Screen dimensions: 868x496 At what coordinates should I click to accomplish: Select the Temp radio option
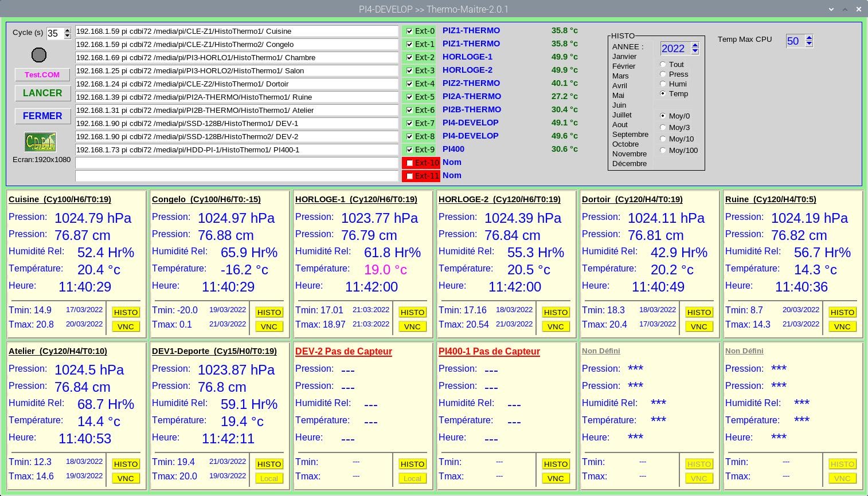click(x=663, y=93)
